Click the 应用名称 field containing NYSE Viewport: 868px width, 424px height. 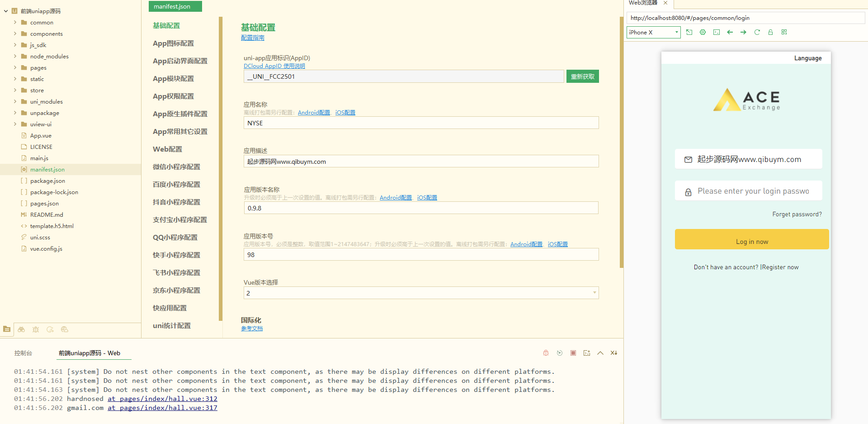[x=420, y=123]
